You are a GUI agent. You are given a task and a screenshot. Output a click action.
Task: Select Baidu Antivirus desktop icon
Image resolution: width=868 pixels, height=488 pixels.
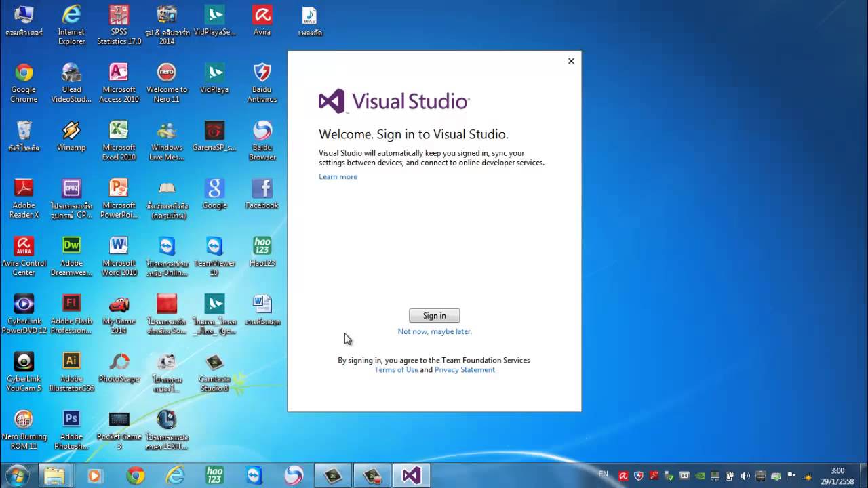(x=262, y=83)
